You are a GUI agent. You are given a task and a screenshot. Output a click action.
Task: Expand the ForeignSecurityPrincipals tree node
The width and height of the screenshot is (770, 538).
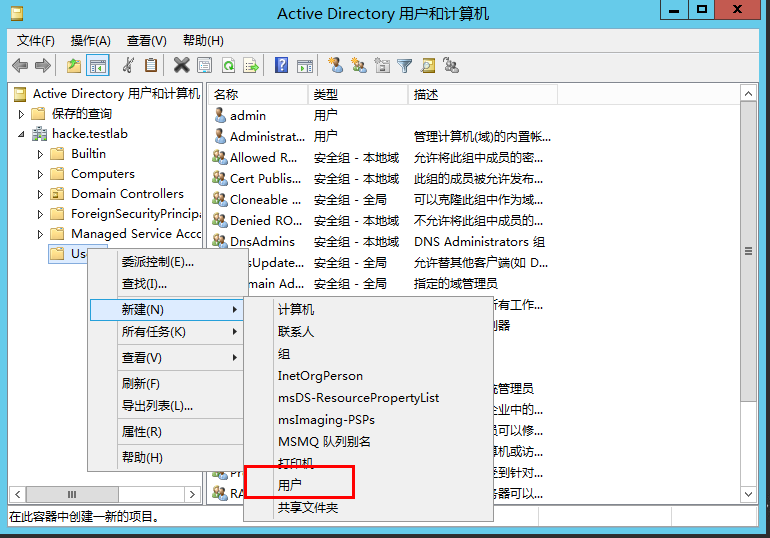point(40,215)
